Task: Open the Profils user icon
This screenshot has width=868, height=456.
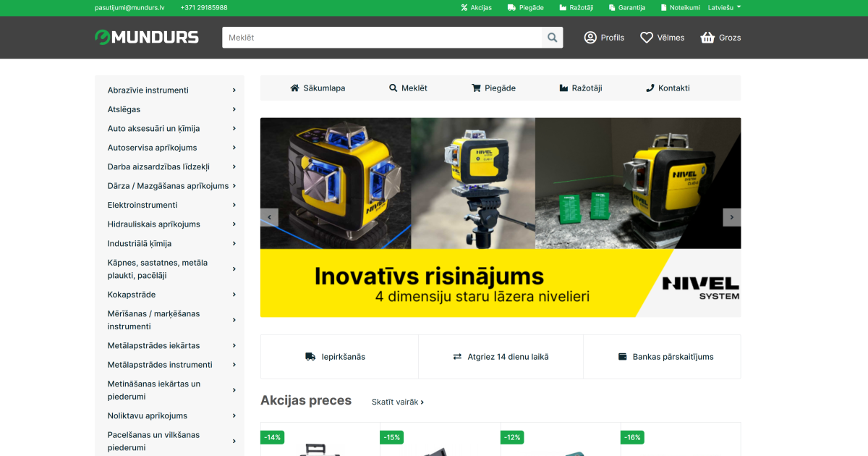Action: (x=590, y=38)
